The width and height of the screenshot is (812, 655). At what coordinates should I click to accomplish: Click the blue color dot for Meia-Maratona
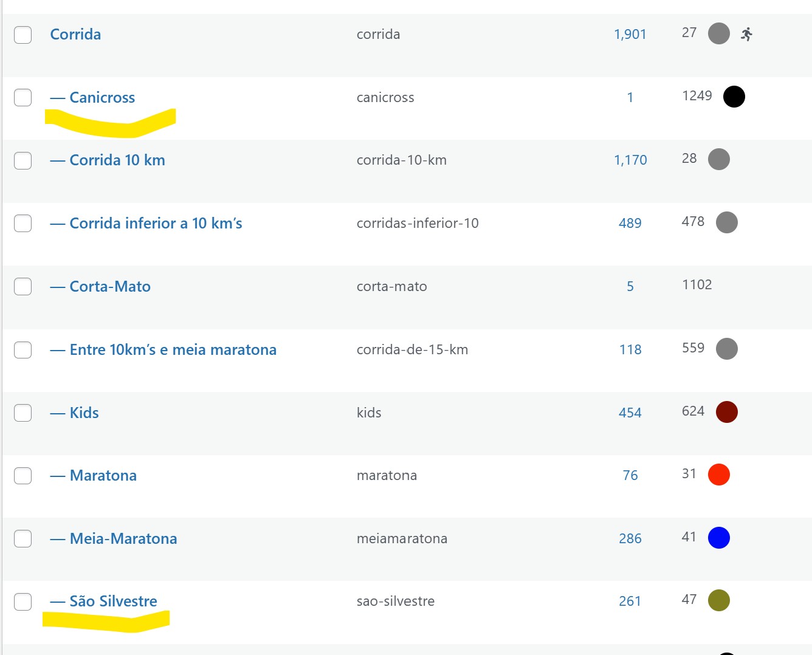pyautogui.click(x=719, y=538)
